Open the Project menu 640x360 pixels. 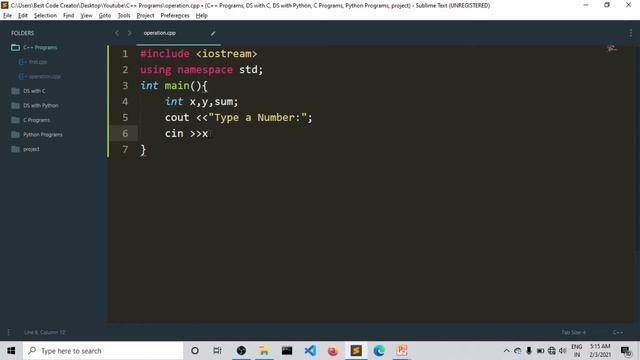click(145, 16)
